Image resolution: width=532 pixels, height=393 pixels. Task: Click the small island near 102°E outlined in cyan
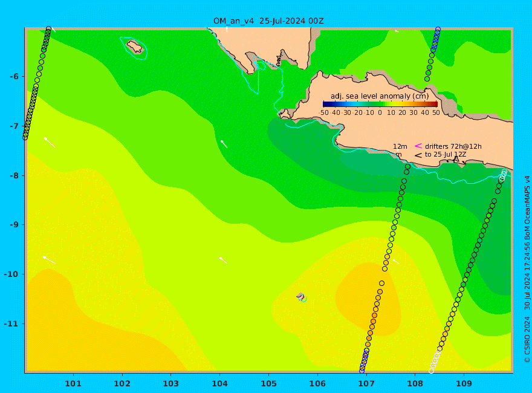[135, 47]
